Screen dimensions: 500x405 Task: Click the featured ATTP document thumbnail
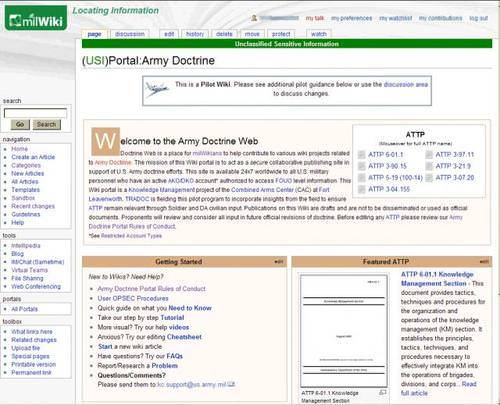tap(344, 331)
